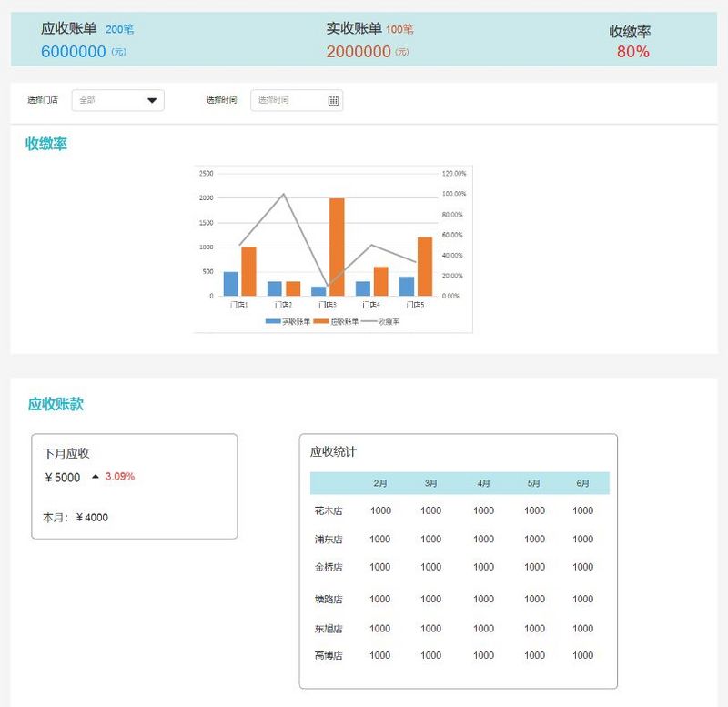Expand the store selector arrow
The height and width of the screenshot is (707, 728).
(x=152, y=100)
